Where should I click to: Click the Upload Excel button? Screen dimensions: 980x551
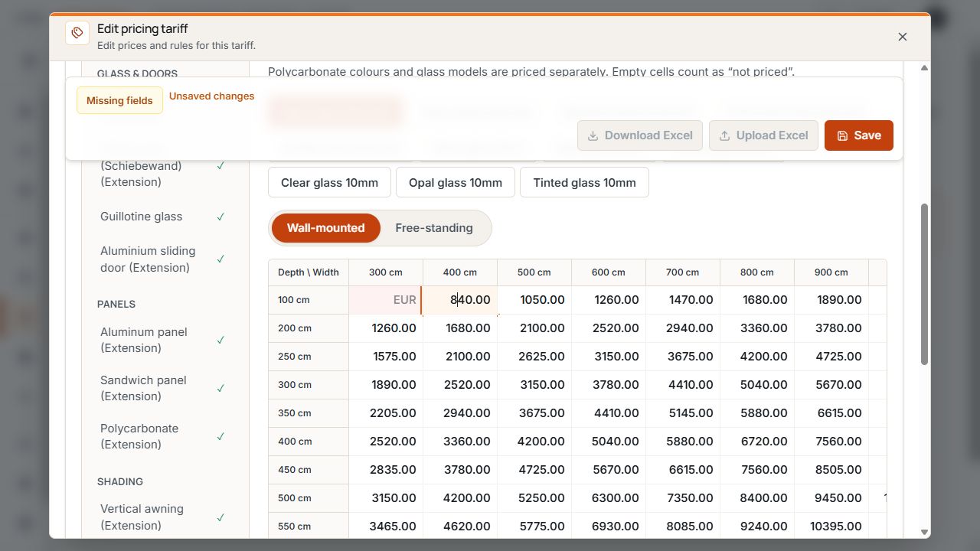point(763,135)
